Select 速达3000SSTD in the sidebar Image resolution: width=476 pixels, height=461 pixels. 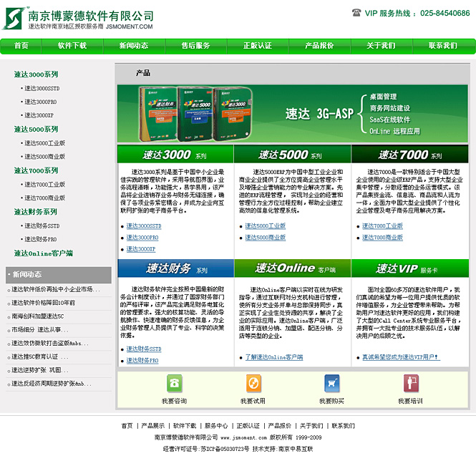[42, 88]
